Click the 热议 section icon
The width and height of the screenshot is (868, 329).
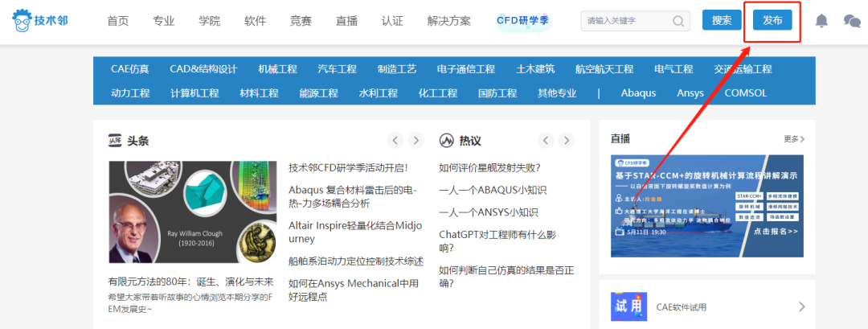coord(446,141)
